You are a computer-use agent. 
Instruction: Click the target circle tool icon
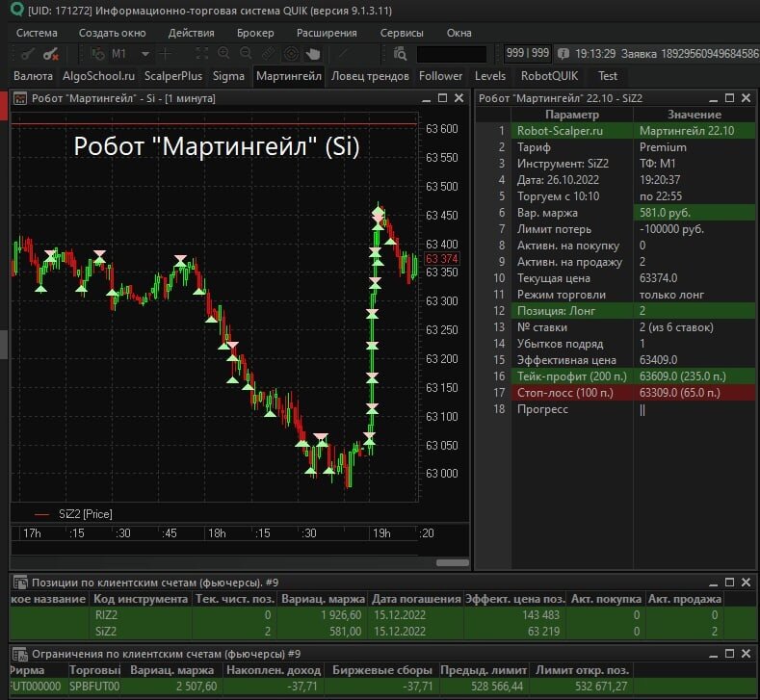coord(291,54)
